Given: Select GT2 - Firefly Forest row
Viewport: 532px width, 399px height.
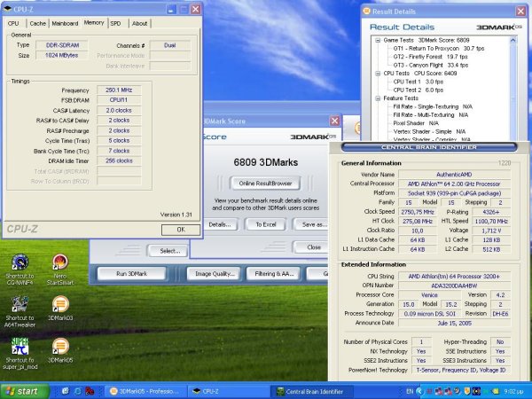Looking at the screenshot, I should 430,57.
